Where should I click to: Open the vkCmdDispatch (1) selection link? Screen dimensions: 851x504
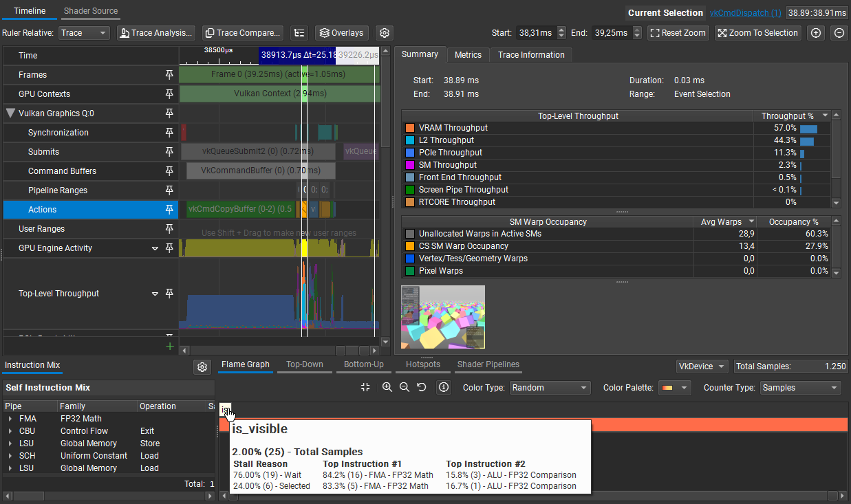click(745, 12)
